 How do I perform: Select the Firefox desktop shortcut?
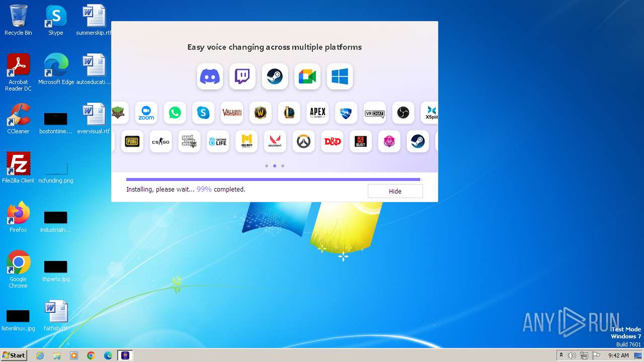coord(18,217)
